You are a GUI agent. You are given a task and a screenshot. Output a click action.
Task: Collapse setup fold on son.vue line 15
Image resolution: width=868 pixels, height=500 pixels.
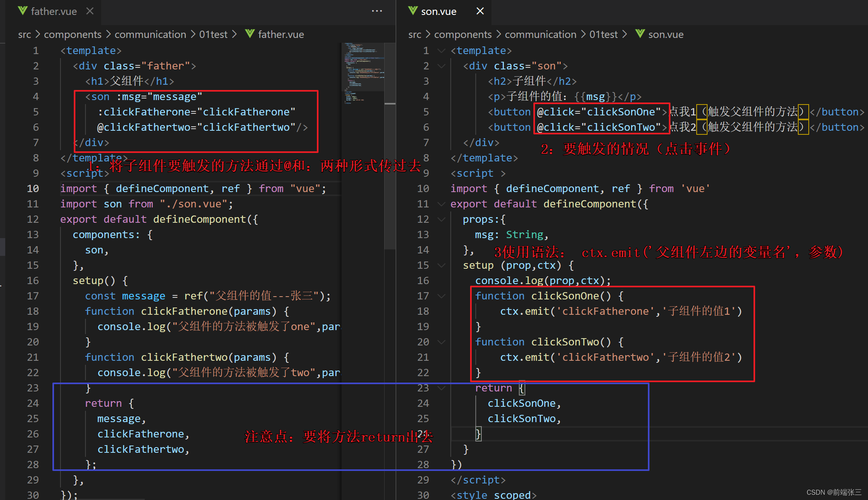click(441, 266)
